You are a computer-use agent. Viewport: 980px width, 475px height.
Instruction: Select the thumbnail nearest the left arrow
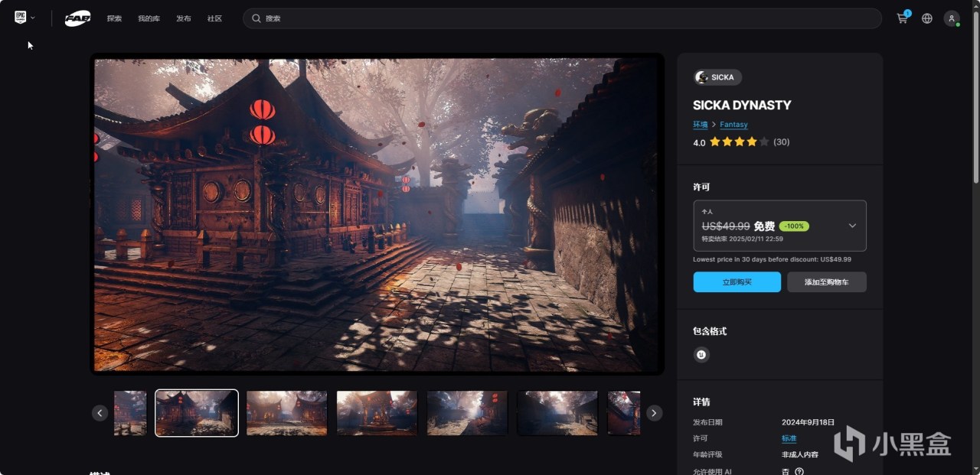(x=130, y=413)
